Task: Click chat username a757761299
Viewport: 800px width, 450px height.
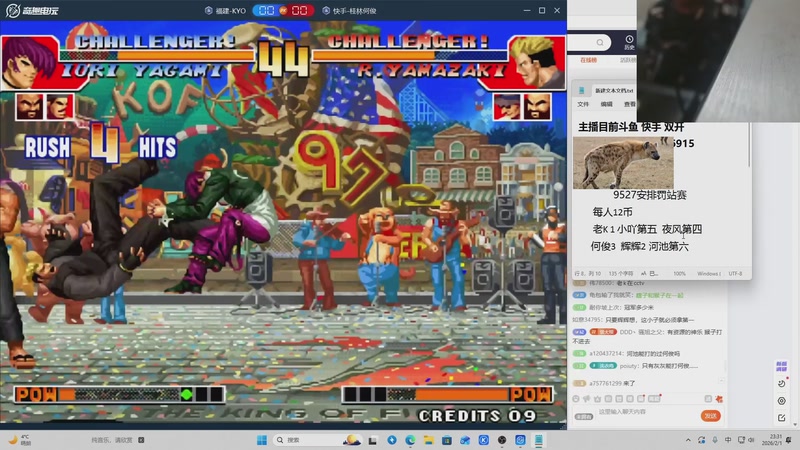Action: click(x=605, y=383)
